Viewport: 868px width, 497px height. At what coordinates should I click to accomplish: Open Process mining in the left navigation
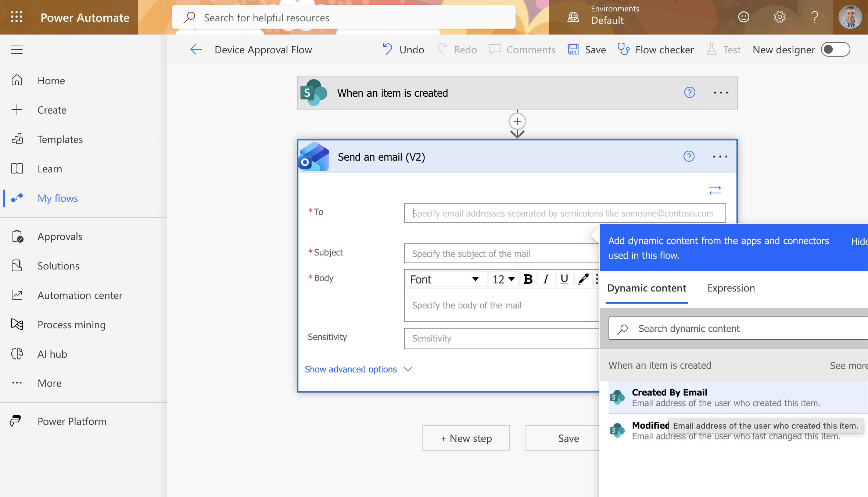71,325
